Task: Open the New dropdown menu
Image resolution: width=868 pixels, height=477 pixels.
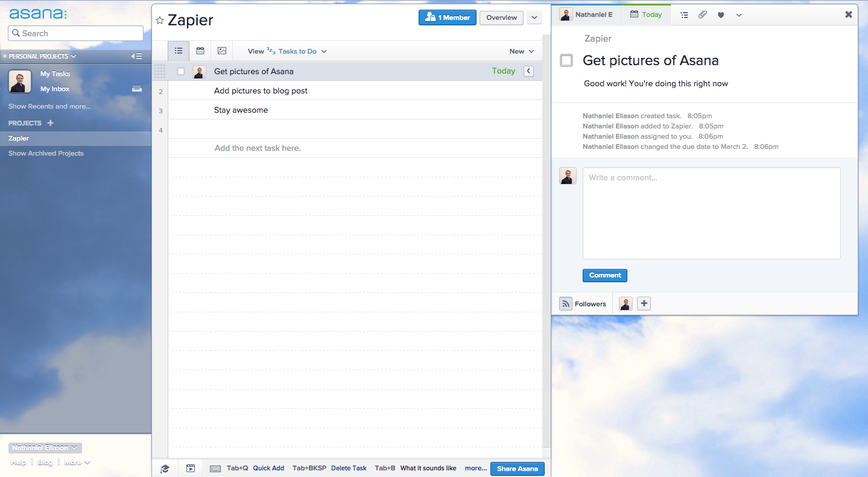Action: point(522,51)
